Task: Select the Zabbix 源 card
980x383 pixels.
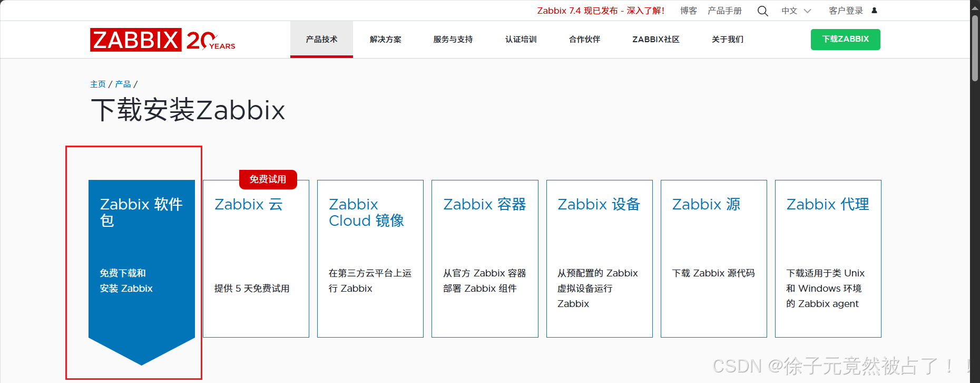Action: (x=714, y=258)
